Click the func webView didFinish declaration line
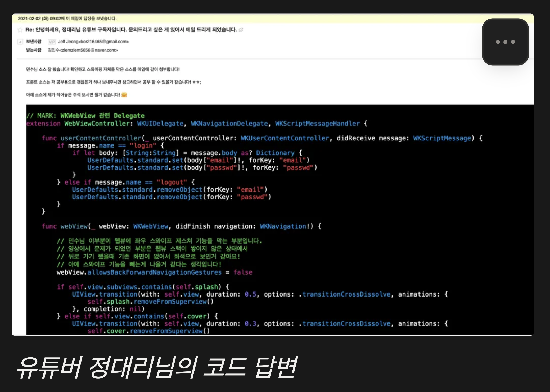The image size is (550, 392). [181, 226]
